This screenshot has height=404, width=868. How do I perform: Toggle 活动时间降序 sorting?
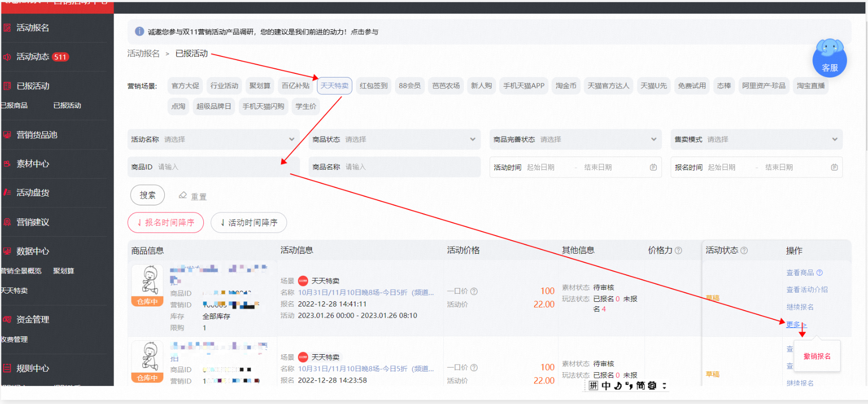tap(249, 222)
